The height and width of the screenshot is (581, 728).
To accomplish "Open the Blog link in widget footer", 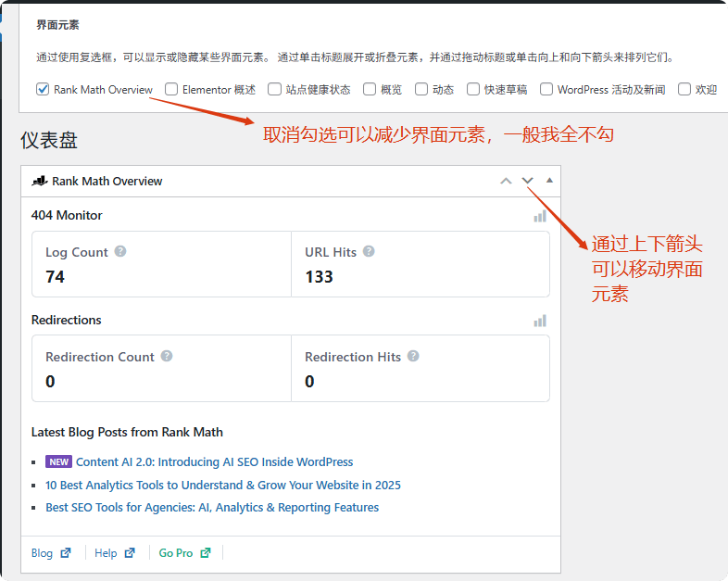I will point(42,553).
